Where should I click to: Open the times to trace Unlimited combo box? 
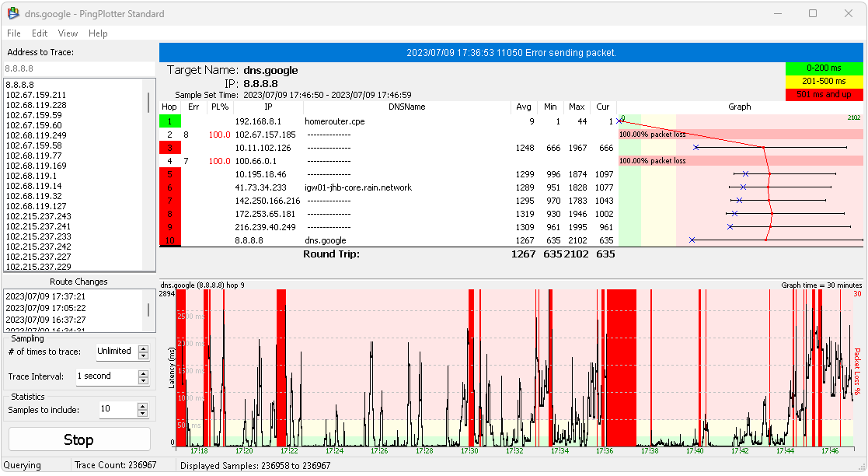coord(117,352)
